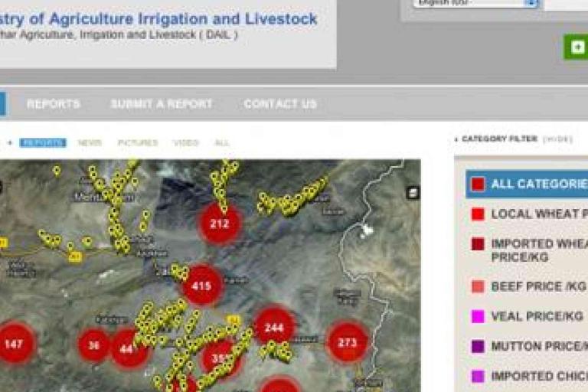The height and width of the screenshot is (392, 588).
Task: Click the green submit plus button
Action: pos(576,47)
